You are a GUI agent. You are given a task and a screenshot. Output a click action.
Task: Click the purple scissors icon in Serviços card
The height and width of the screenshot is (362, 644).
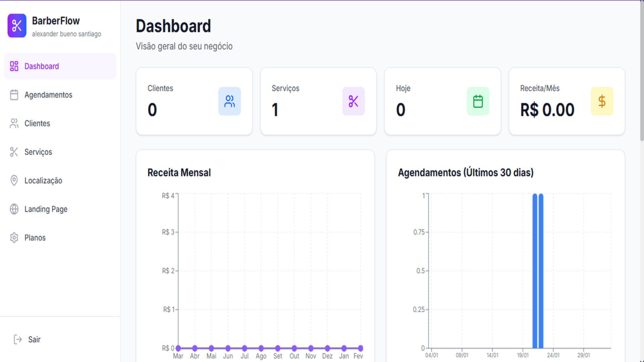(x=353, y=101)
